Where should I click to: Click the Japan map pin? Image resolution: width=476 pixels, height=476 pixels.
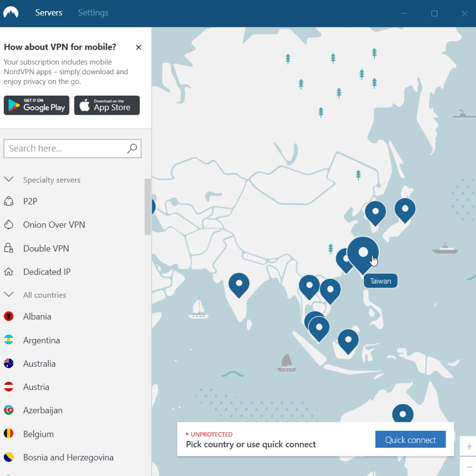(405, 210)
